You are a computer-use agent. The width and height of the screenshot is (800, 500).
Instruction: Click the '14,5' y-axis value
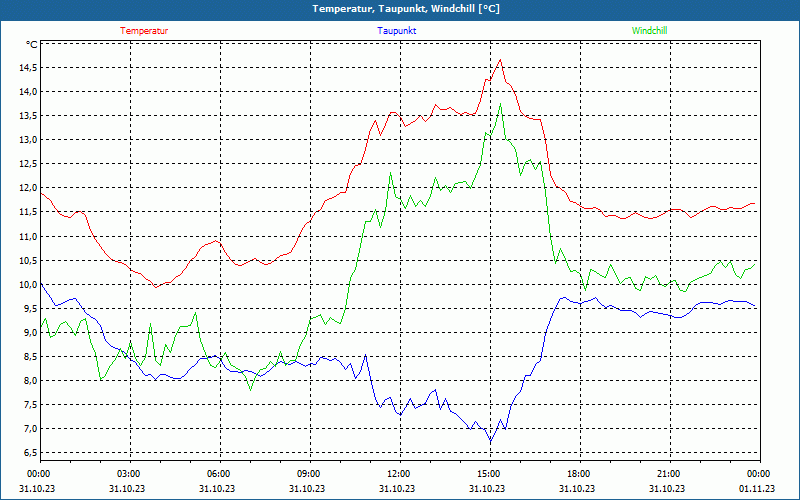click(29, 68)
